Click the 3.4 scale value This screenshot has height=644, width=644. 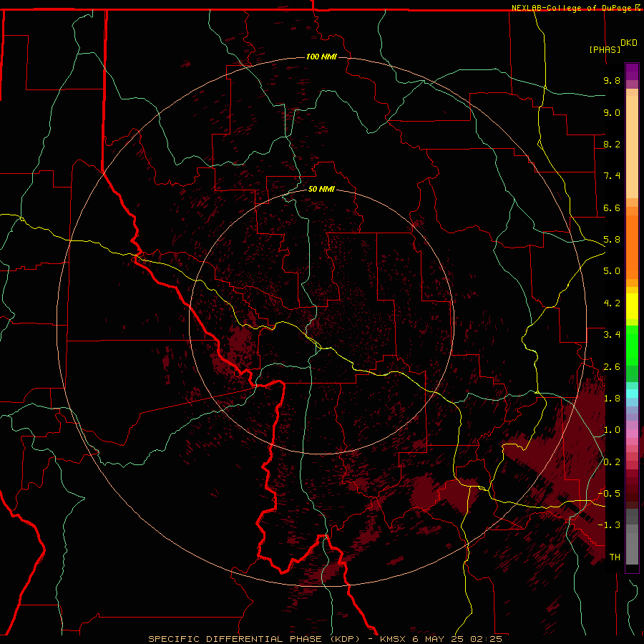(x=612, y=335)
